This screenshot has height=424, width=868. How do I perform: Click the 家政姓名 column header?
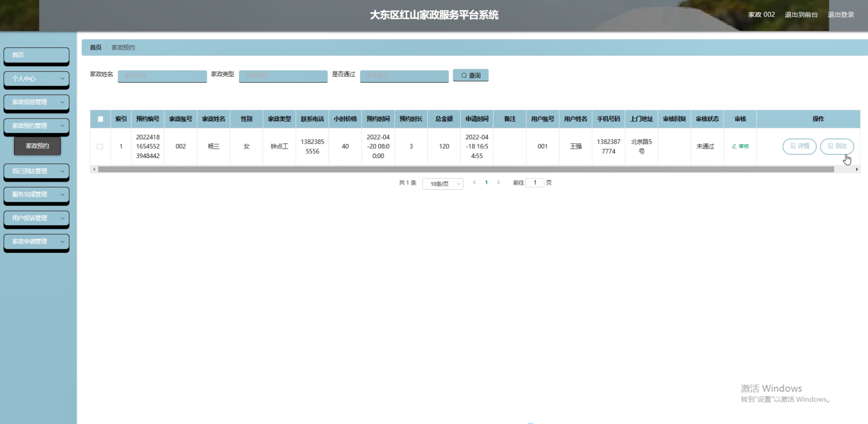(214, 119)
